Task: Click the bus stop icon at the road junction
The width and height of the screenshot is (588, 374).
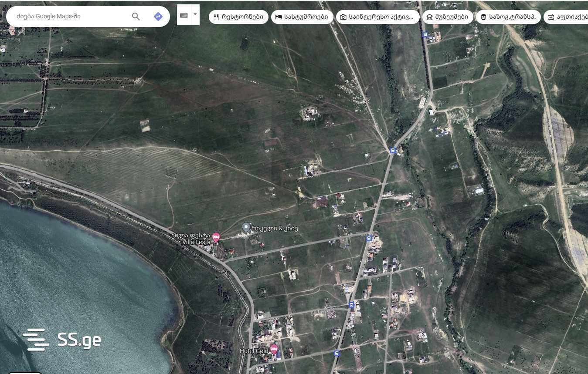Action: point(393,151)
